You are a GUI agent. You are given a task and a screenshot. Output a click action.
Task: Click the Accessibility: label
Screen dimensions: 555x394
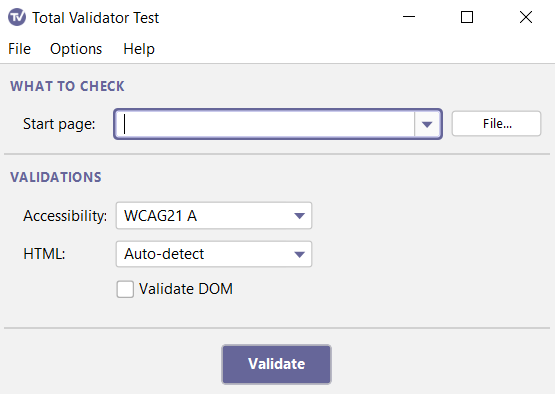[x=65, y=216]
